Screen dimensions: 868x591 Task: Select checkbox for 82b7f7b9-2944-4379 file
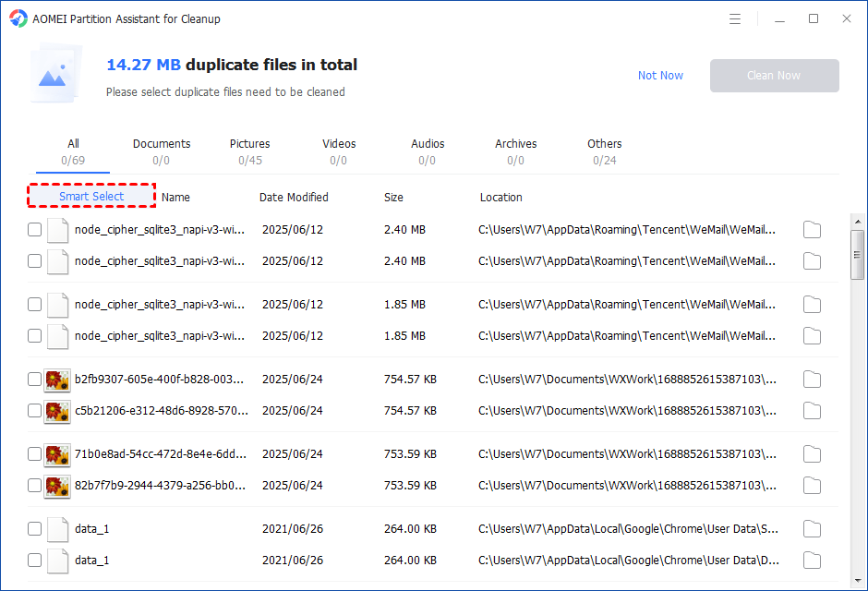(x=34, y=485)
